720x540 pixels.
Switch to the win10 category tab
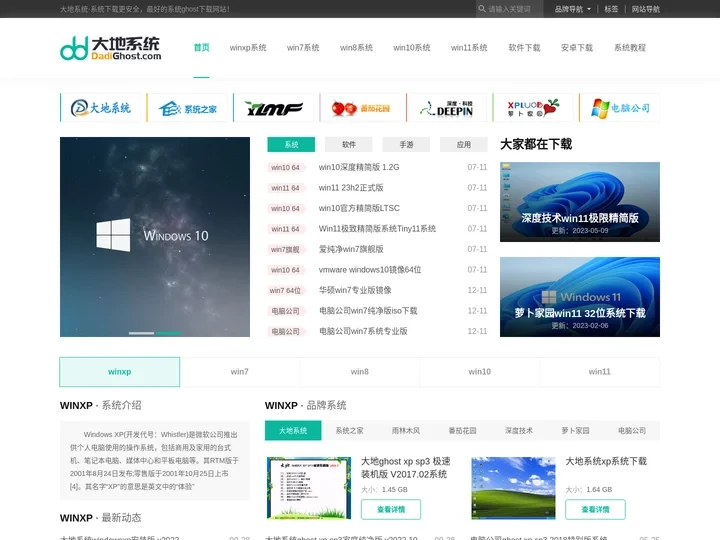[x=479, y=372]
